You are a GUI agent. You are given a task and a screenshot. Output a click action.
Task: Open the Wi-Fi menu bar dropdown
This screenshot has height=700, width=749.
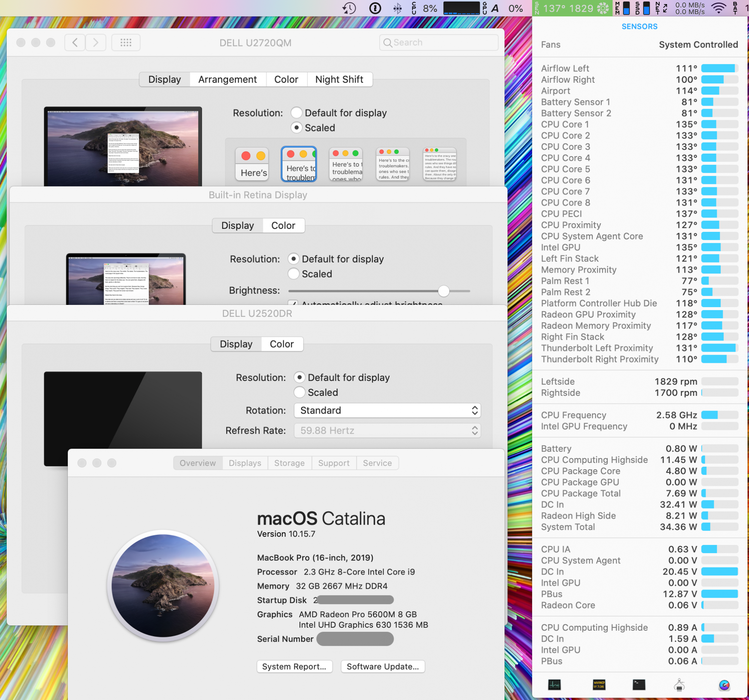[719, 8]
